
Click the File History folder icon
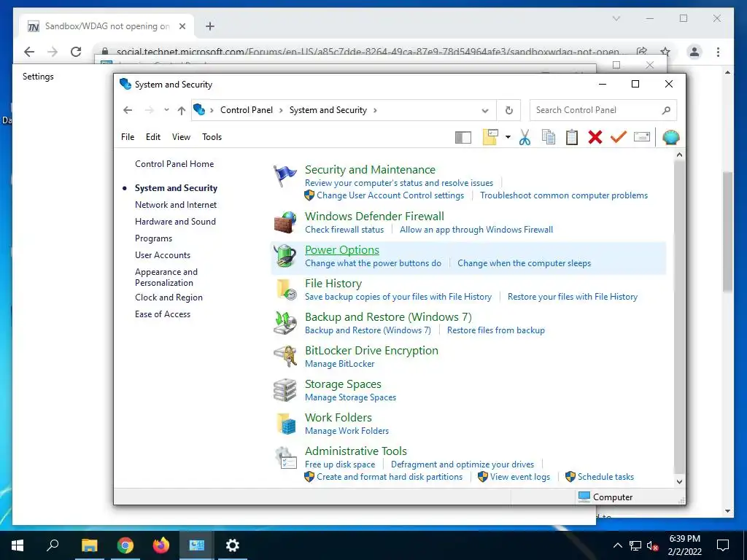click(286, 289)
